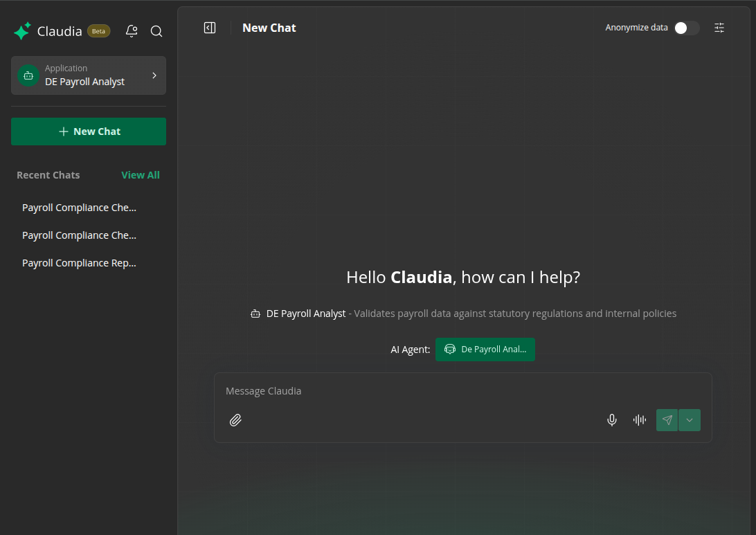Click the paperclip attach file icon
This screenshot has height=535, width=756.
[x=235, y=420]
